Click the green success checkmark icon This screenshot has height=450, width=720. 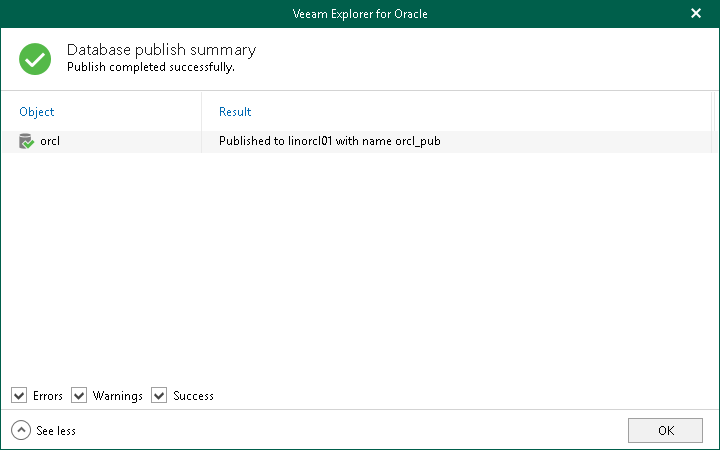tap(35, 58)
